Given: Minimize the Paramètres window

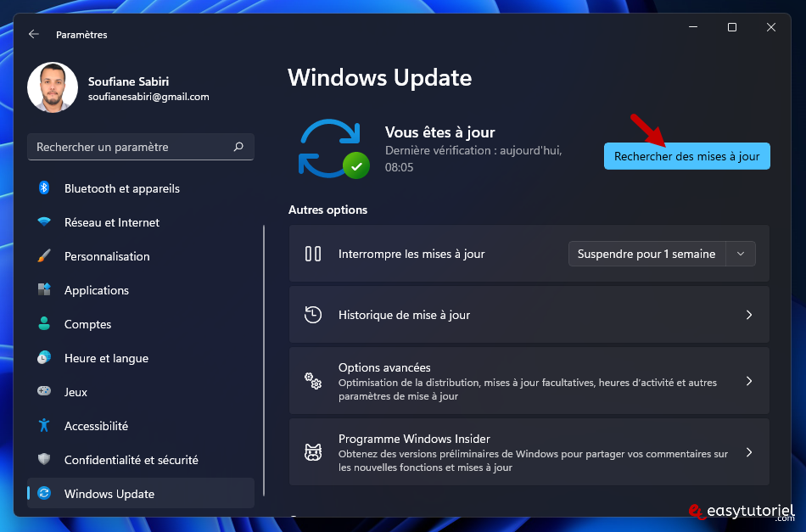Looking at the screenshot, I should [693, 27].
